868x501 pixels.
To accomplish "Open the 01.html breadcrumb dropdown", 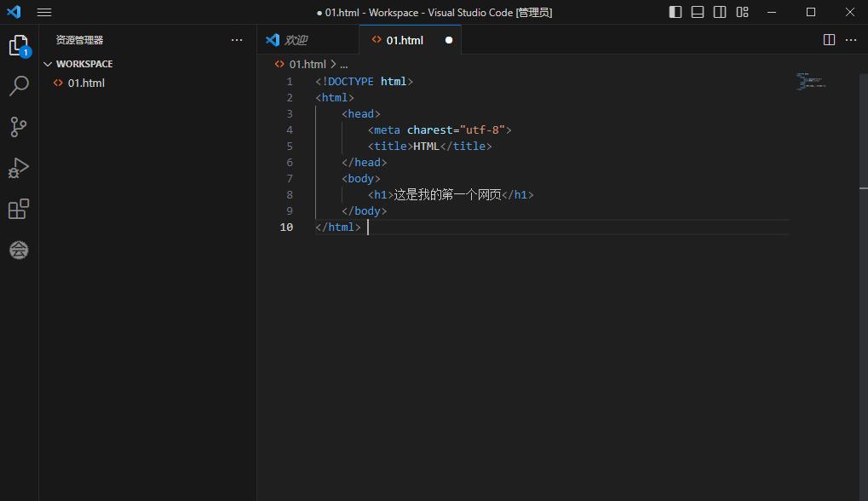I will [307, 64].
